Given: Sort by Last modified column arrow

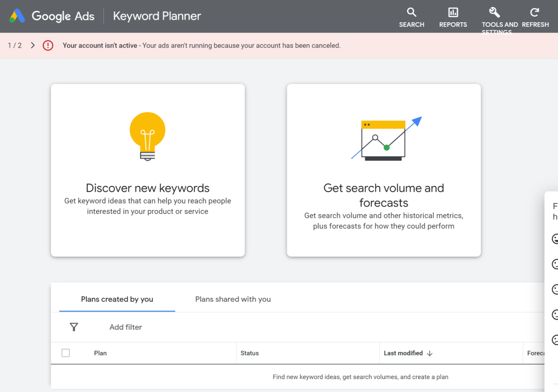Looking at the screenshot, I should click(429, 353).
